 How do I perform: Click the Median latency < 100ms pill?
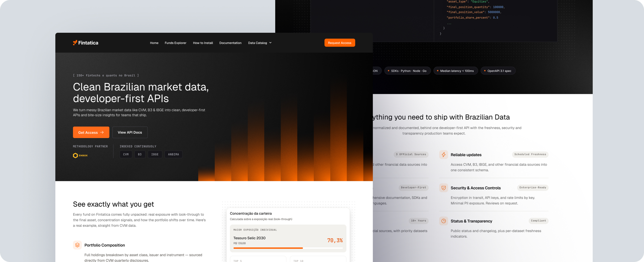coord(456,71)
